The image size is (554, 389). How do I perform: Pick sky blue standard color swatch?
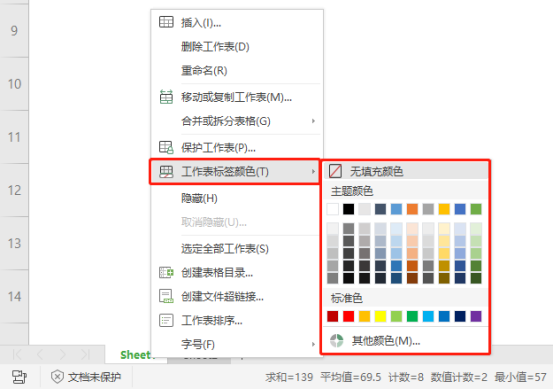(x=428, y=316)
